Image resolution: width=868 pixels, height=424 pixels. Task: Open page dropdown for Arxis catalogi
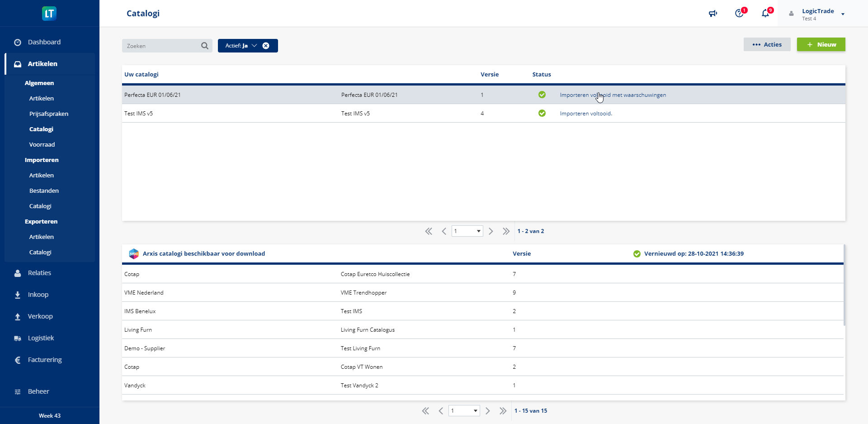(x=464, y=411)
